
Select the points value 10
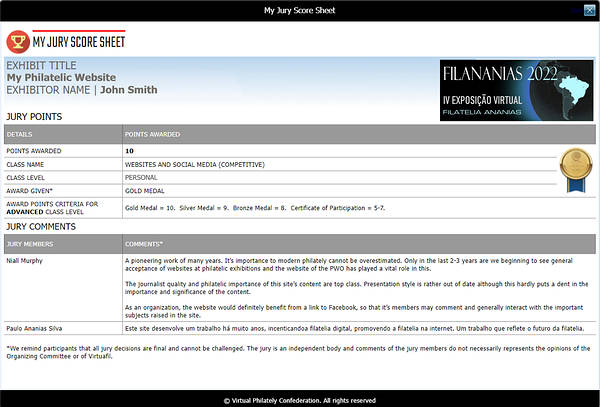129,151
